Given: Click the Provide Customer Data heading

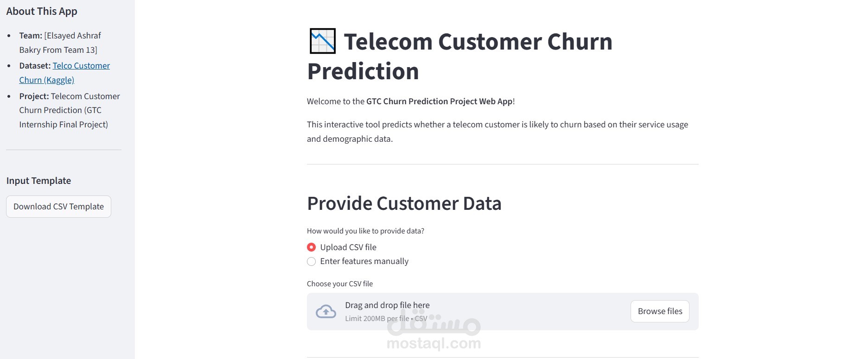Looking at the screenshot, I should click(404, 203).
